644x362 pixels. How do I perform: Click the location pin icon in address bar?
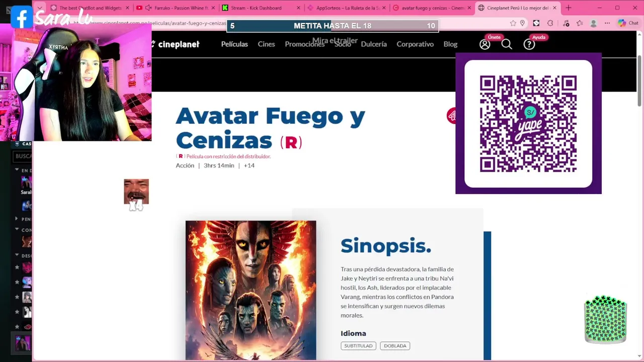pos(522,23)
